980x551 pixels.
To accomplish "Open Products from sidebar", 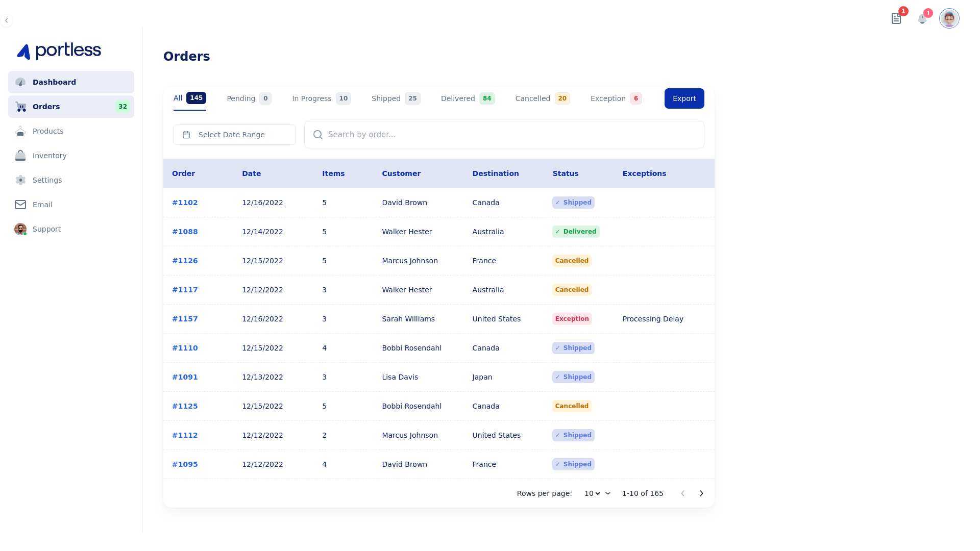I will 48,131.
